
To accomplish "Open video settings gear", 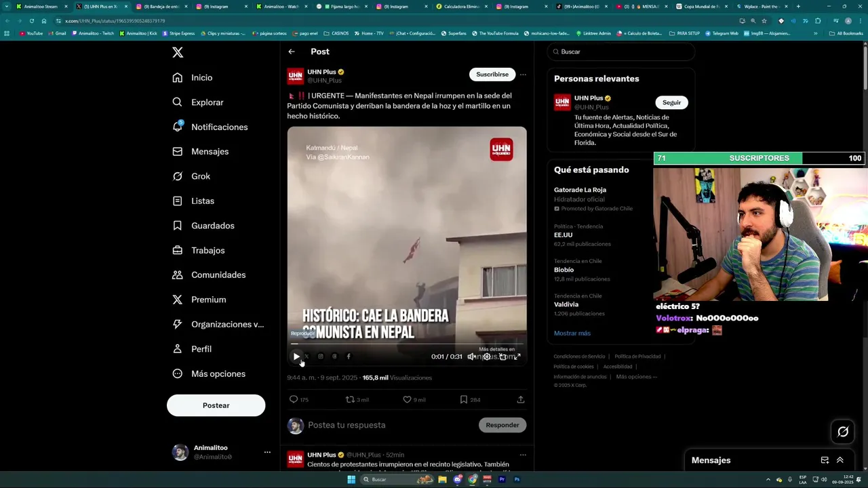I will [487, 357].
